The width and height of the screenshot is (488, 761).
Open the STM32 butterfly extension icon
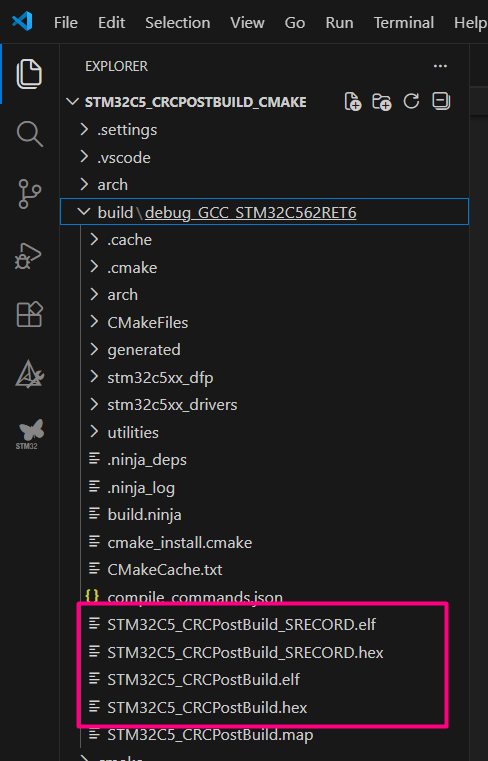click(30, 434)
